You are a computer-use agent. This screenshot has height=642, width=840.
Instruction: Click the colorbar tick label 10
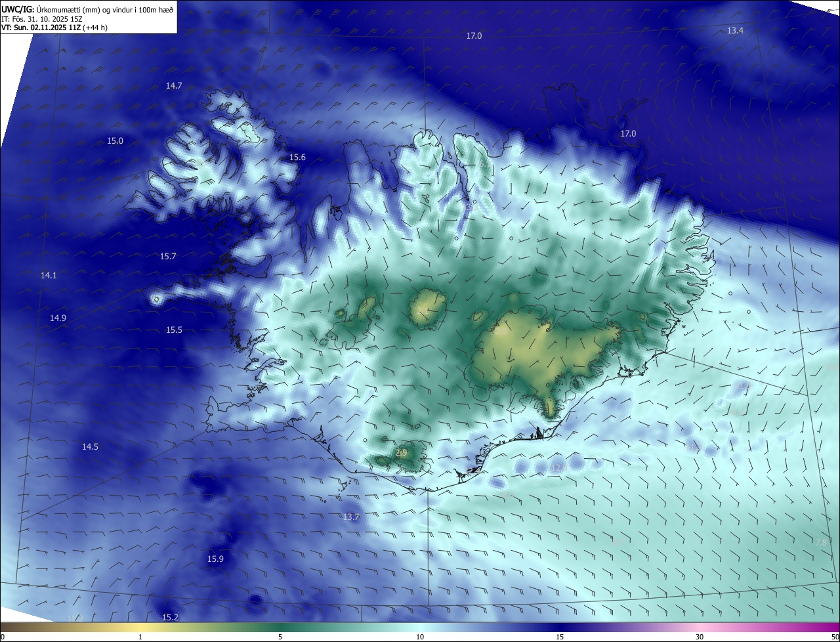point(420,637)
